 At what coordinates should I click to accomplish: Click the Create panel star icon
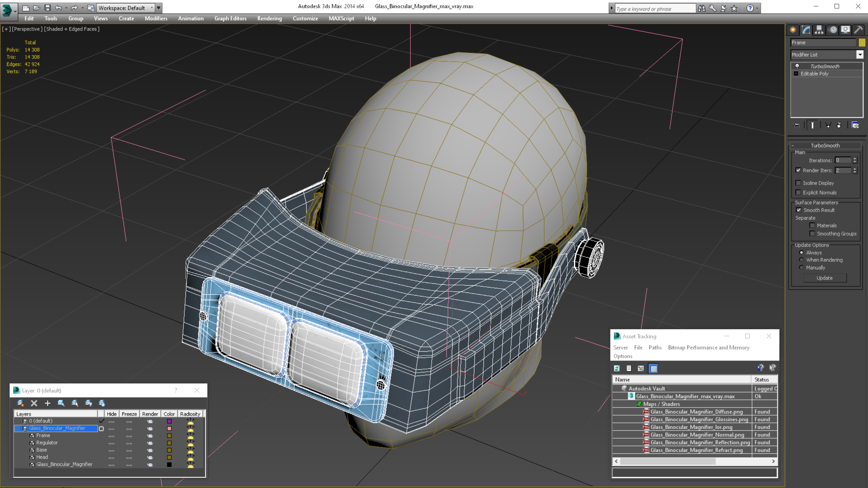coord(793,30)
